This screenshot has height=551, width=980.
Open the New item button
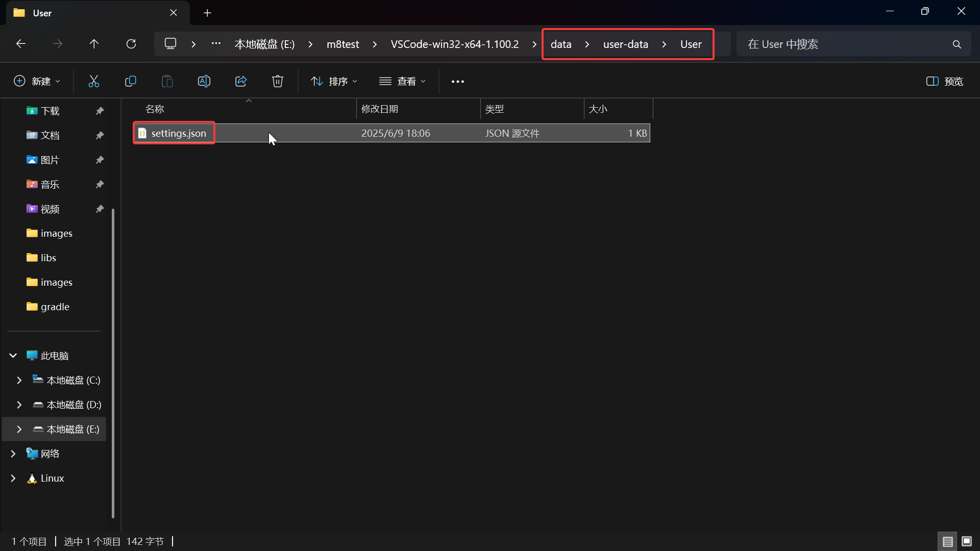tap(37, 81)
